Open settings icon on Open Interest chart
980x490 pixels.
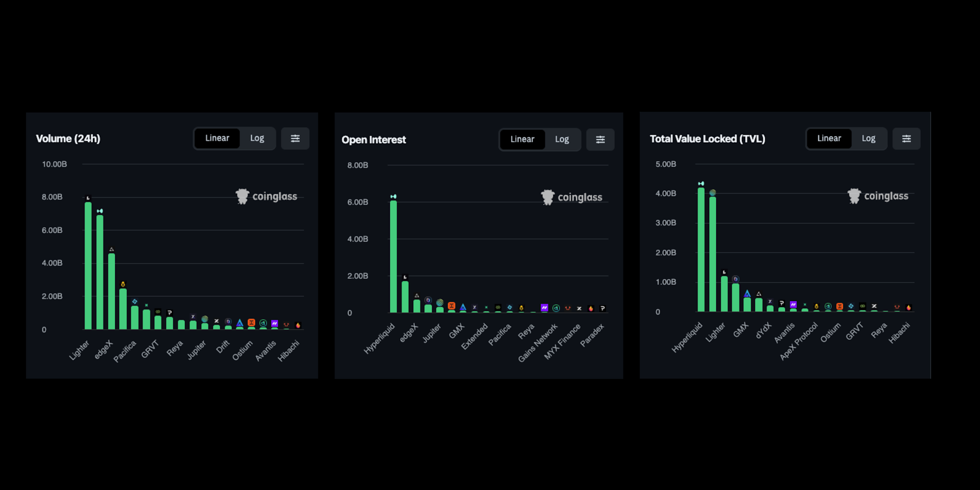(x=600, y=140)
